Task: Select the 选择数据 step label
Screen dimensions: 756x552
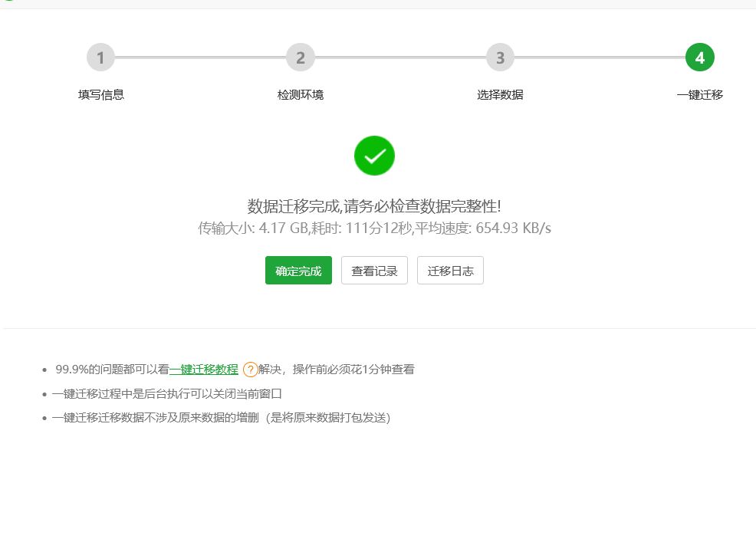Action: (500, 94)
